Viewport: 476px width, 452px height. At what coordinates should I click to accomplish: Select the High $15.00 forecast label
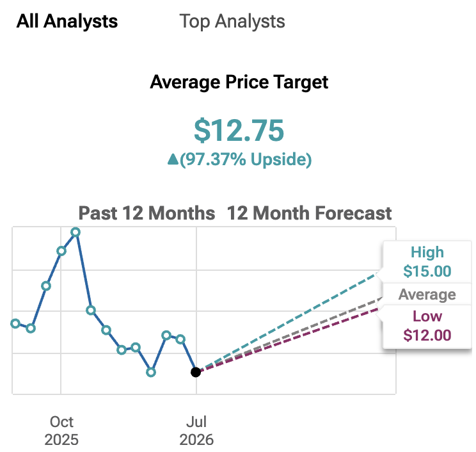tap(427, 262)
